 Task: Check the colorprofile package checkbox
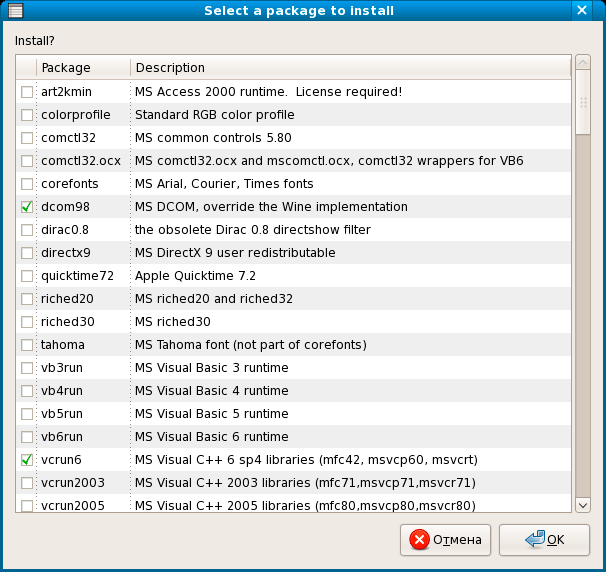27,115
